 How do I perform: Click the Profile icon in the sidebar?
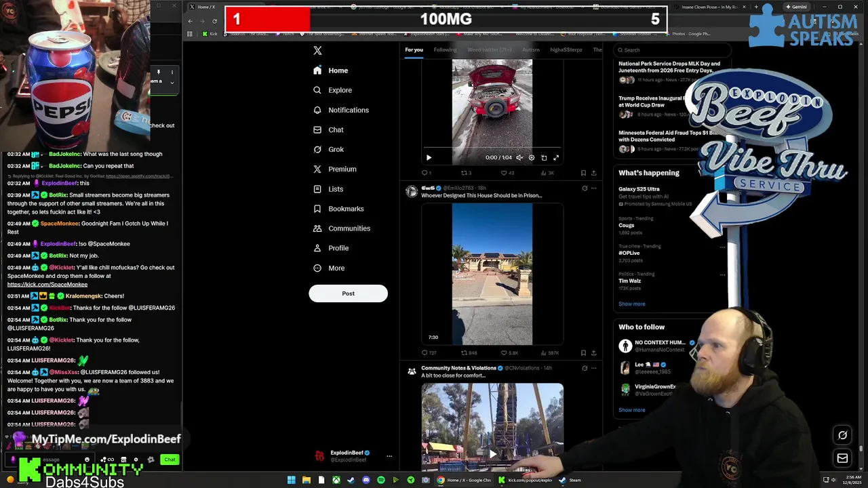tap(317, 248)
